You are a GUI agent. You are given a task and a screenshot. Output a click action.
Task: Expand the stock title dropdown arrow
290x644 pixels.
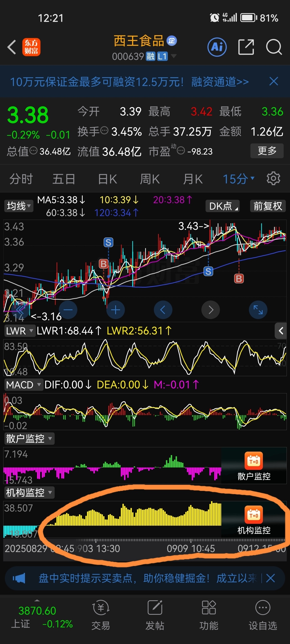pyautogui.click(x=174, y=56)
